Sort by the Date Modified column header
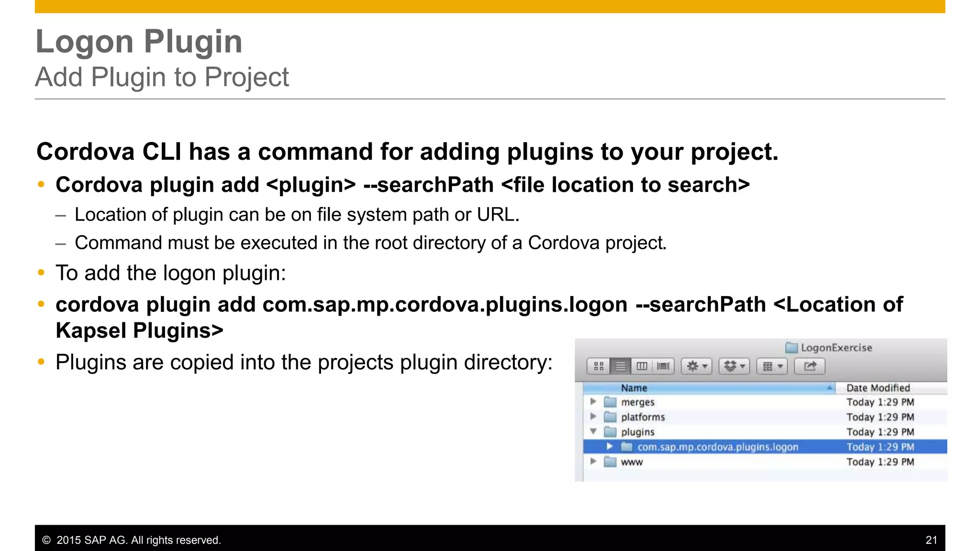Screen dimensions: 980x551 click(x=891, y=388)
